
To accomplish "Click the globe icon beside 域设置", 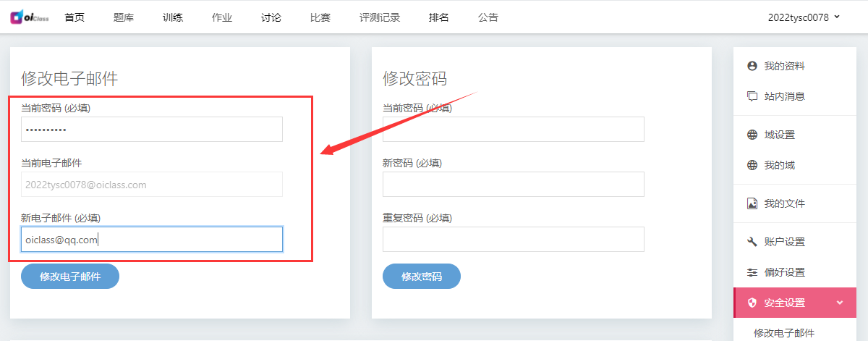I will click(752, 135).
